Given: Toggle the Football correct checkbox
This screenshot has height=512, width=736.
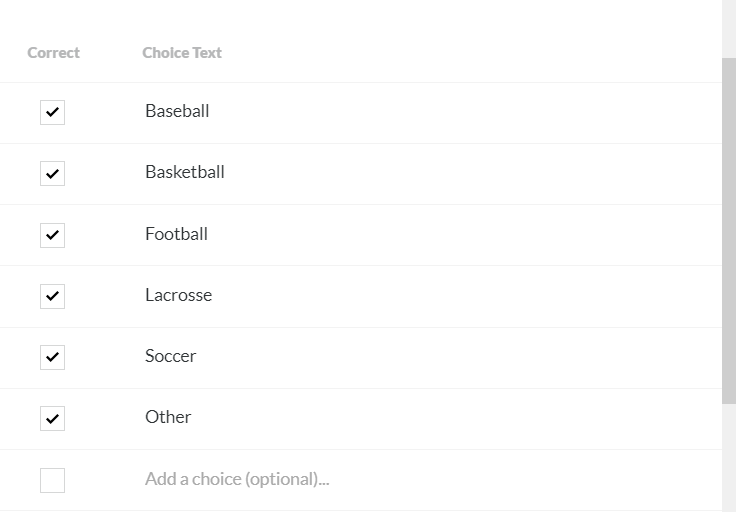Looking at the screenshot, I should 52,235.
